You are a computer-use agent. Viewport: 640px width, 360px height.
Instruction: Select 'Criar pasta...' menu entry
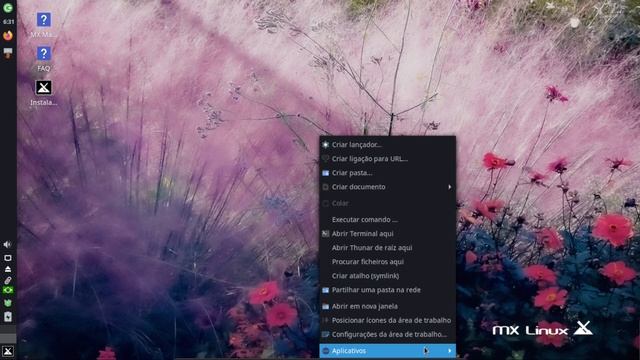[387, 173]
